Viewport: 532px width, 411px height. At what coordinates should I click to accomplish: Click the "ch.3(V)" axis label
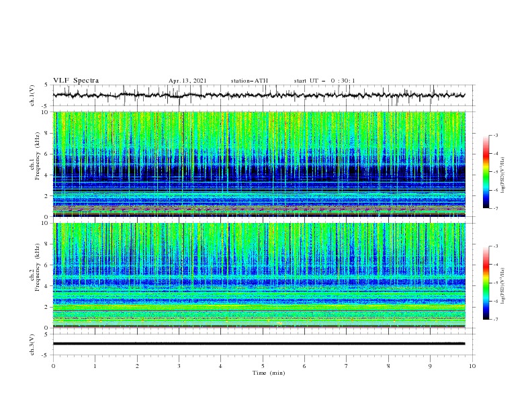click(x=32, y=345)
